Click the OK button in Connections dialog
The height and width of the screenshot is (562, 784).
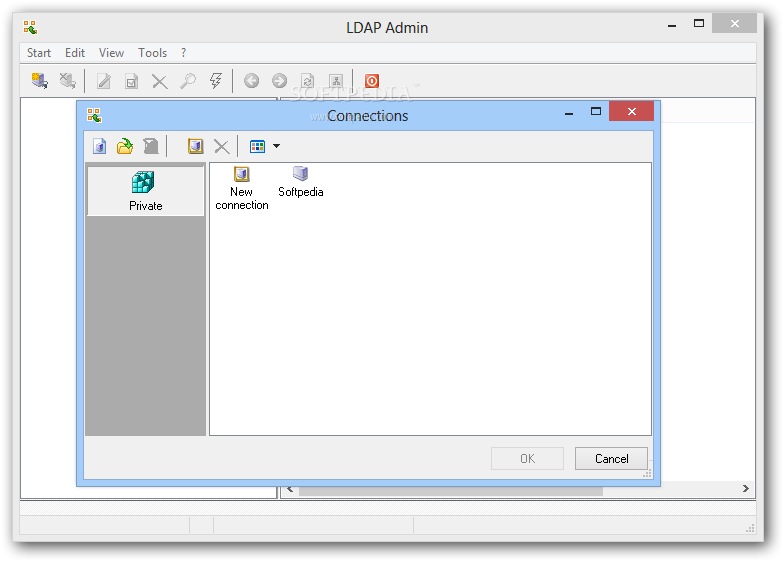(x=528, y=458)
